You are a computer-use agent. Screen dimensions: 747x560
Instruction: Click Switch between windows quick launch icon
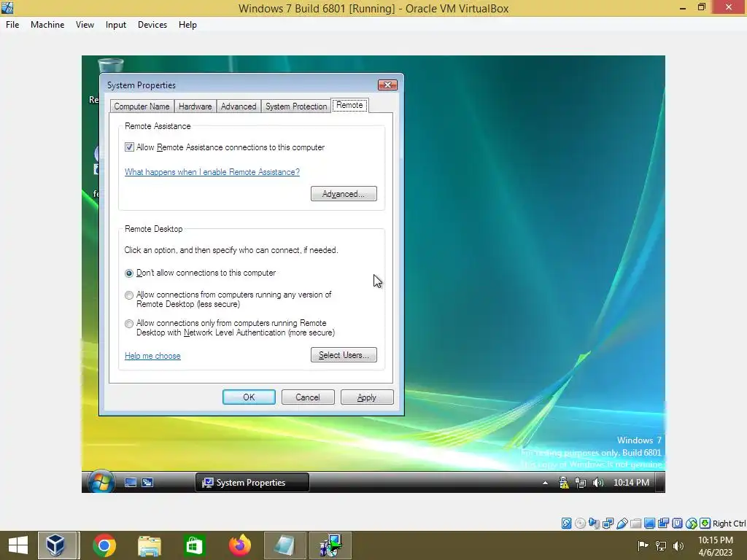click(x=147, y=483)
